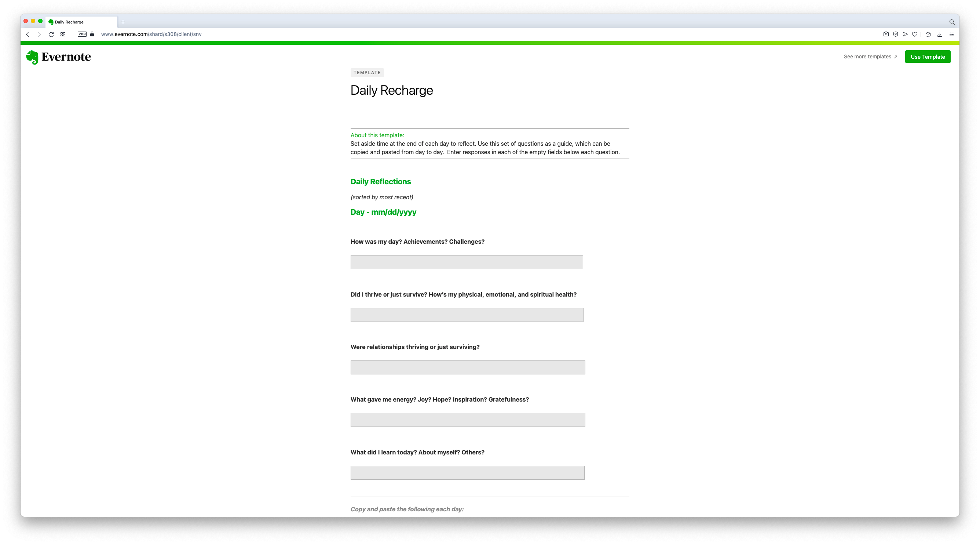Viewport: 980px width, 544px height.
Task: Open the start page grid icon
Action: [63, 34]
